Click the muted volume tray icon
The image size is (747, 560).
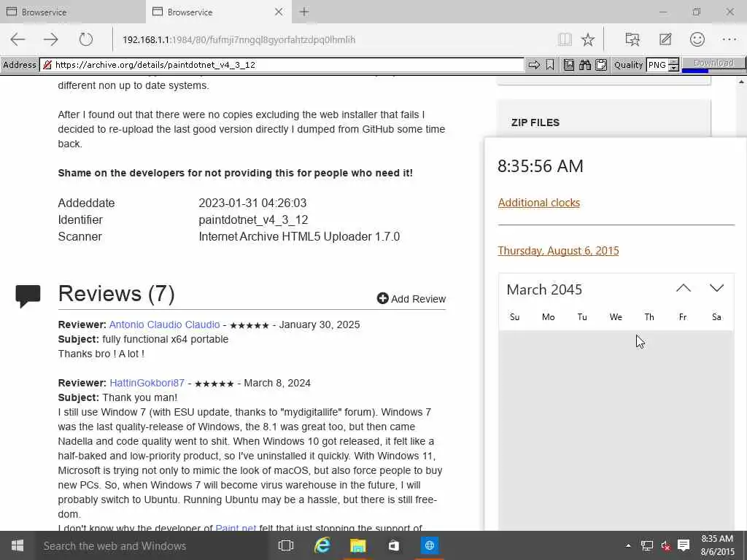665,545
